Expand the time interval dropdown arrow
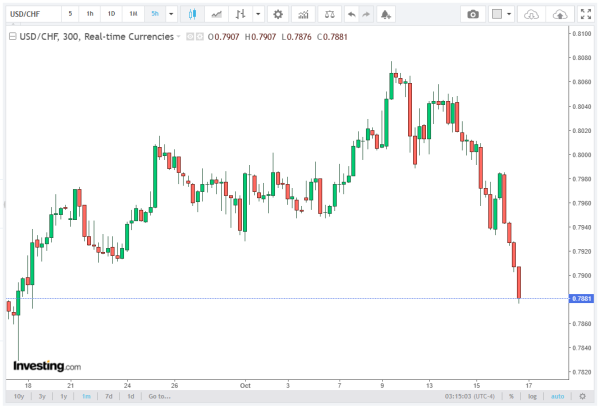 [172, 14]
